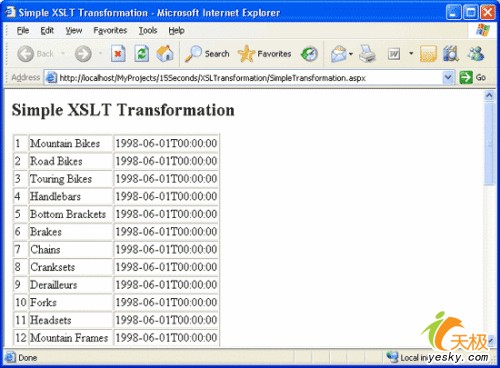Screen dimensions: 500x368
Task: Click the Done status text
Action: click(x=28, y=358)
